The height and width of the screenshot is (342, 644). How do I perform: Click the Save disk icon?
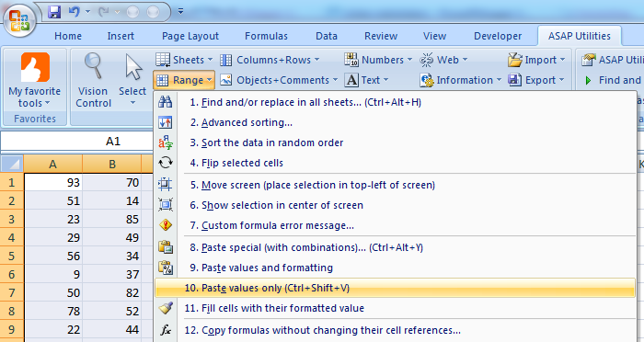(54, 12)
